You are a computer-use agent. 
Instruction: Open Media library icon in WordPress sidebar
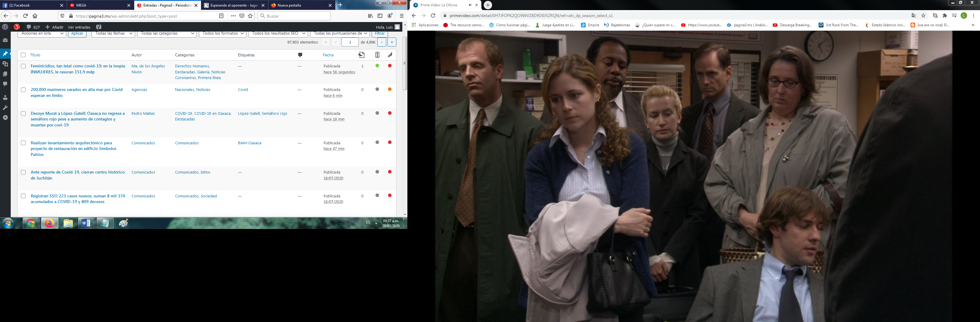point(5,64)
